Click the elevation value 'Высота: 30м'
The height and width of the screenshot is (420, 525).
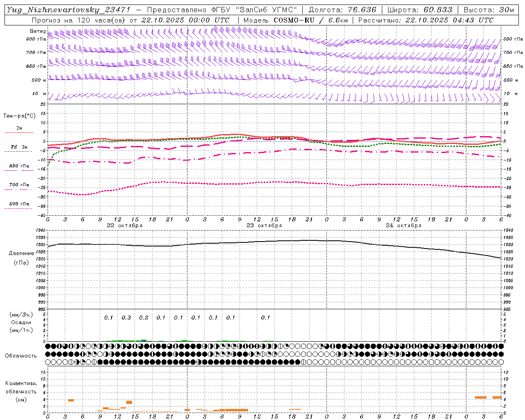[488, 10]
